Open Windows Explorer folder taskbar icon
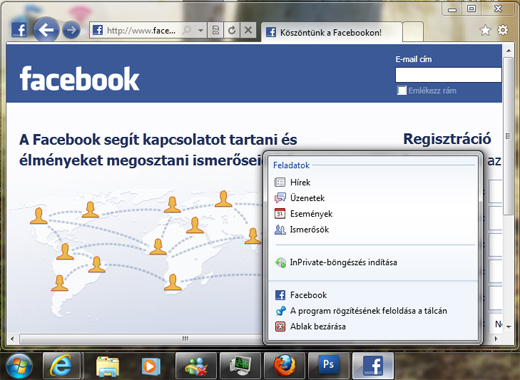The width and height of the screenshot is (520, 380). click(x=107, y=366)
